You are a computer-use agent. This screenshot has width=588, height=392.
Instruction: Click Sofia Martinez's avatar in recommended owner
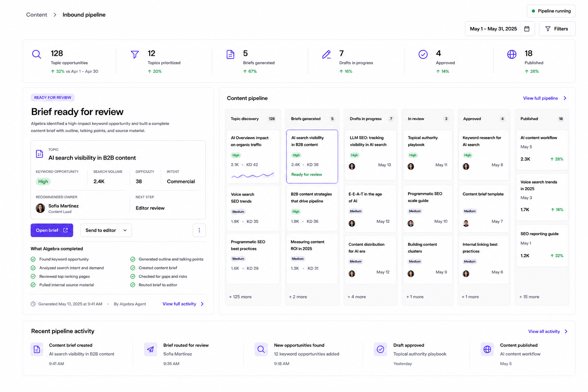pos(41,208)
